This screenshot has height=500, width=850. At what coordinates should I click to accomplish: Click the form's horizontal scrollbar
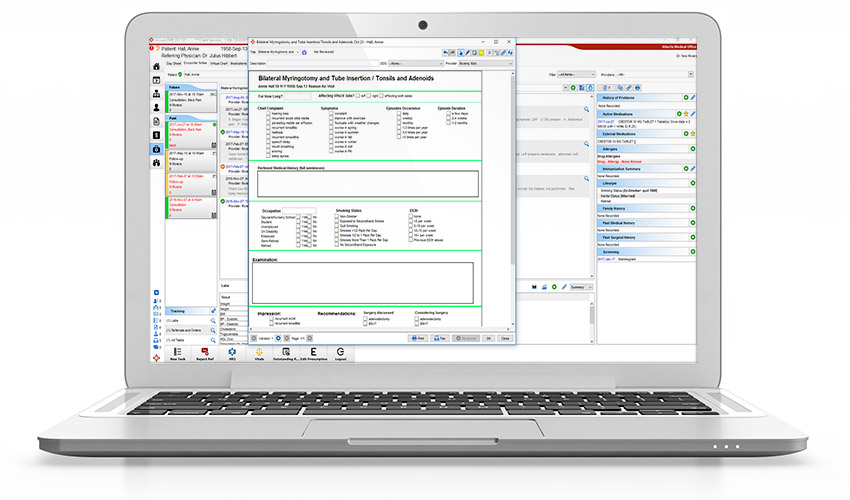[x=379, y=329]
